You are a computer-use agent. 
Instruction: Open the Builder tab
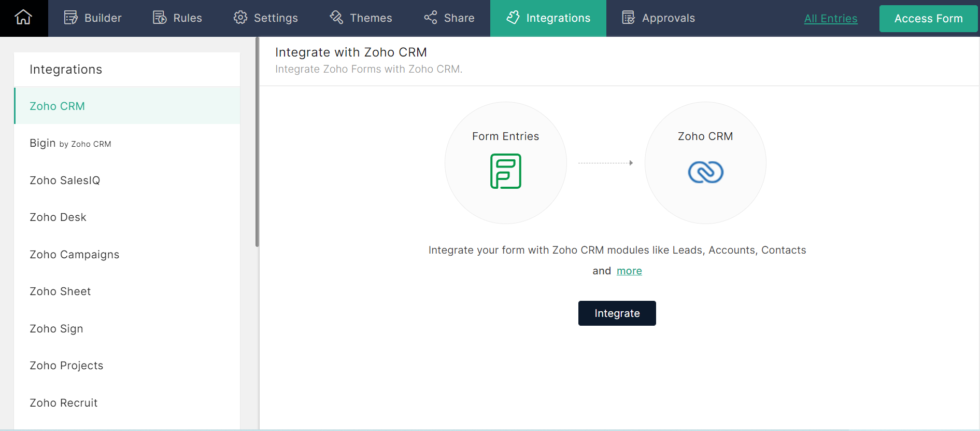(x=92, y=18)
